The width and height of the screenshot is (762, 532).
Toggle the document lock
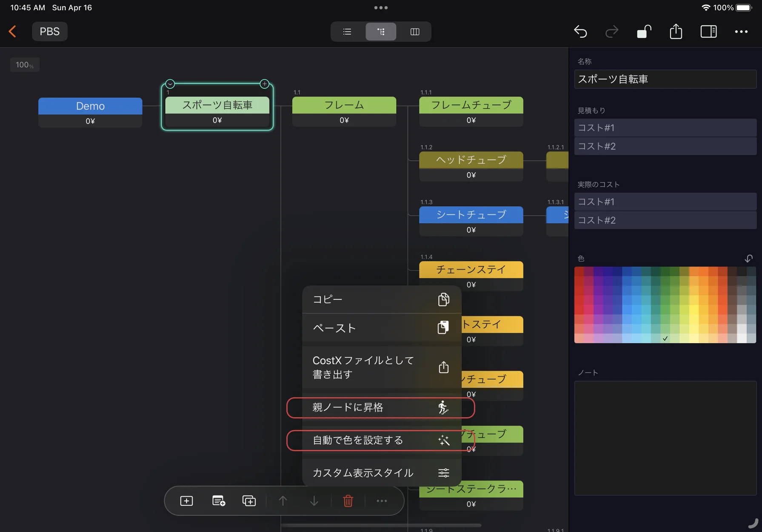coord(644,31)
